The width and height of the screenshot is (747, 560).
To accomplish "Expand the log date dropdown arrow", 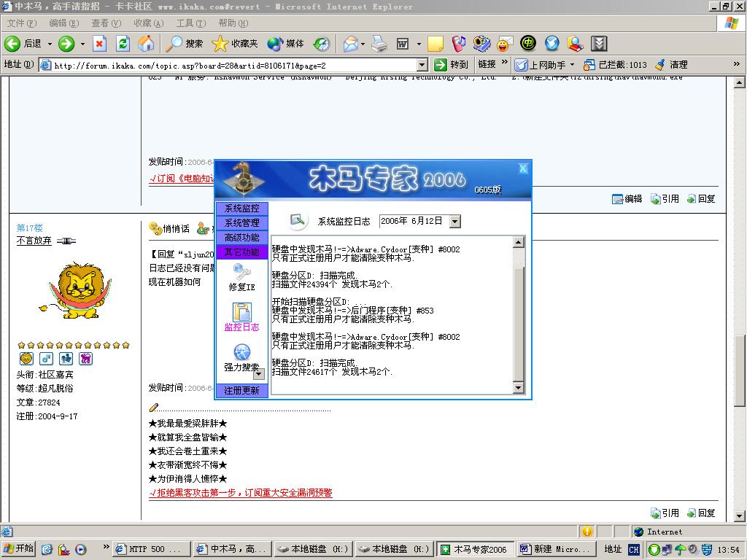I will click(455, 222).
